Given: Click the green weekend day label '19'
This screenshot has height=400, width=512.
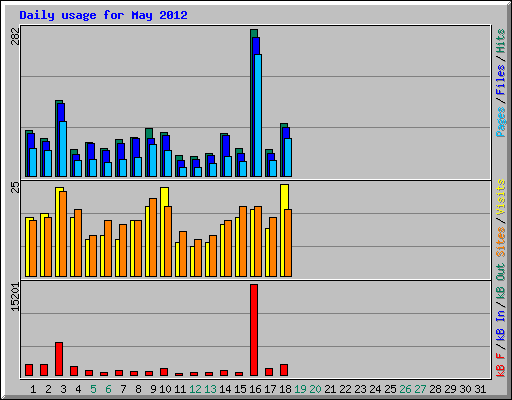Looking at the screenshot, I should point(300,389).
